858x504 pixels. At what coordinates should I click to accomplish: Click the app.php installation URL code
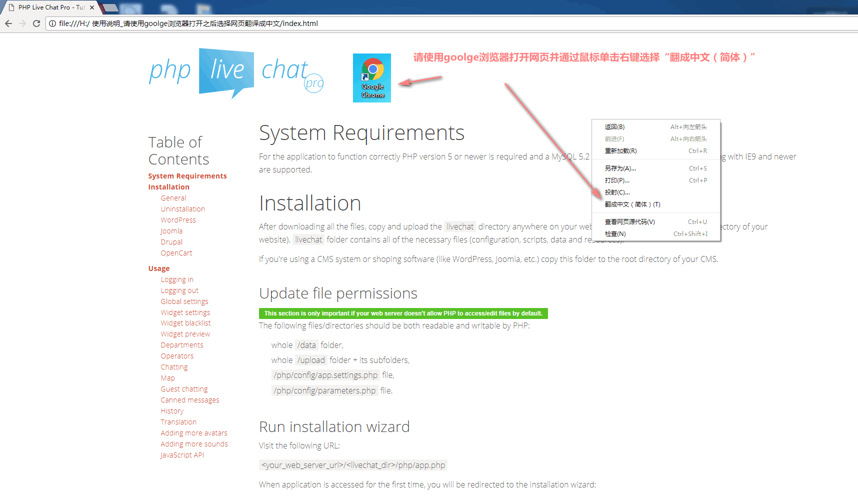pyautogui.click(x=353, y=465)
